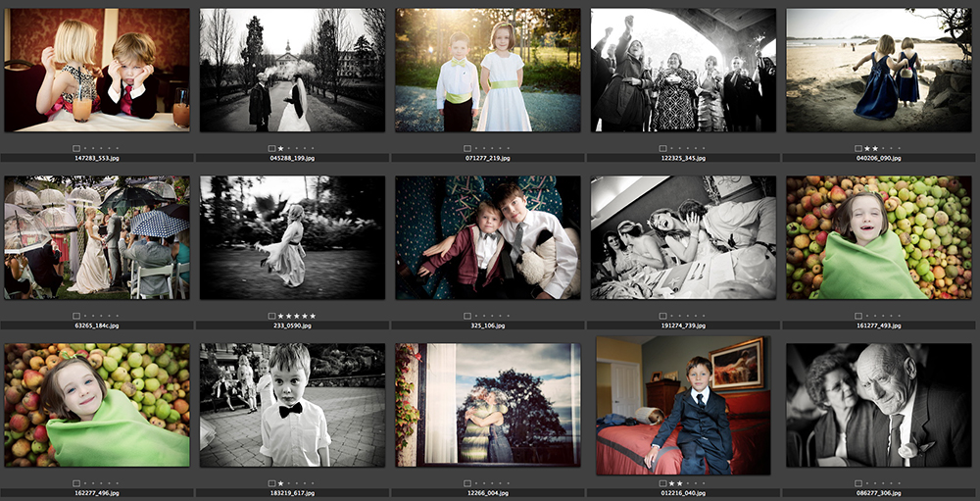
Task: Click the second star under 012216_040.jpg
Action: 679,483
